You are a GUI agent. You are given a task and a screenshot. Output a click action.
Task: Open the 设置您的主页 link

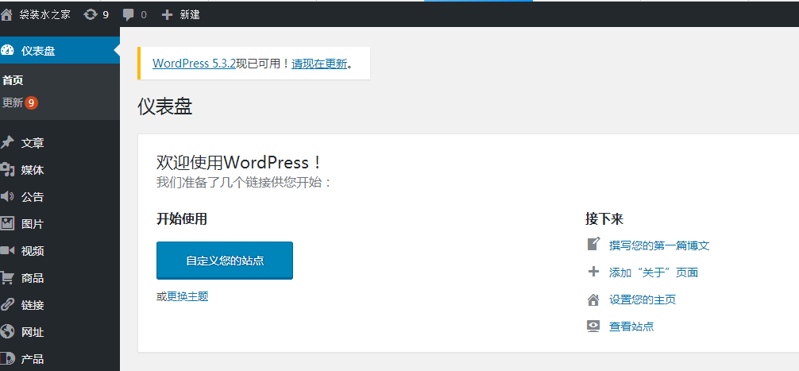[x=643, y=300]
